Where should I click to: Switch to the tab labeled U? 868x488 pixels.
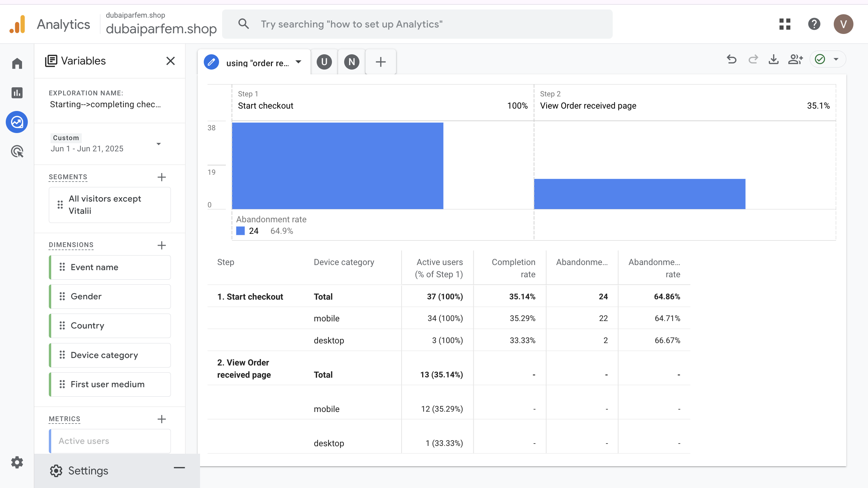pos(324,62)
